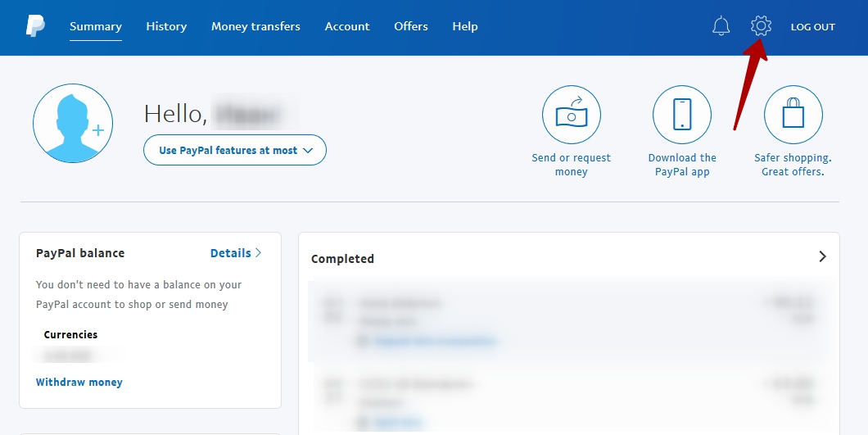Open the Account menu item
868x435 pixels.
click(x=347, y=26)
